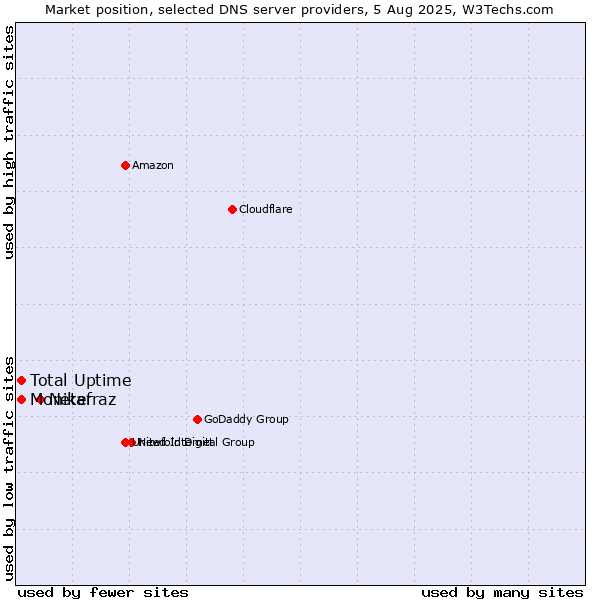Click the red Amazon data point

point(125,165)
